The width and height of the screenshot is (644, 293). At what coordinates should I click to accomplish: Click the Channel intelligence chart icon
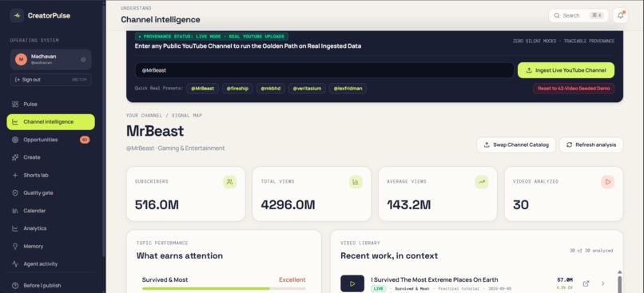click(x=15, y=122)
